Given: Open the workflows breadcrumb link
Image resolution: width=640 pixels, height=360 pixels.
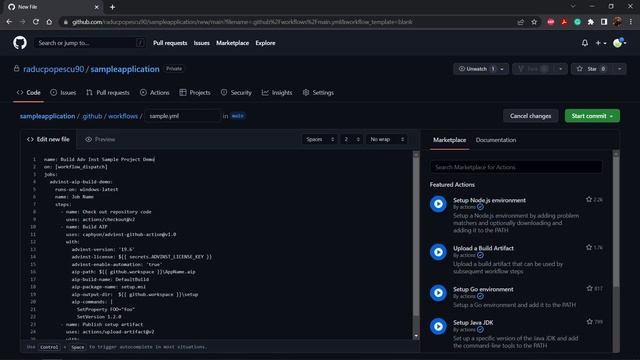Looking at the screenshot, I should pyautogui.click(x=123, y=116).
